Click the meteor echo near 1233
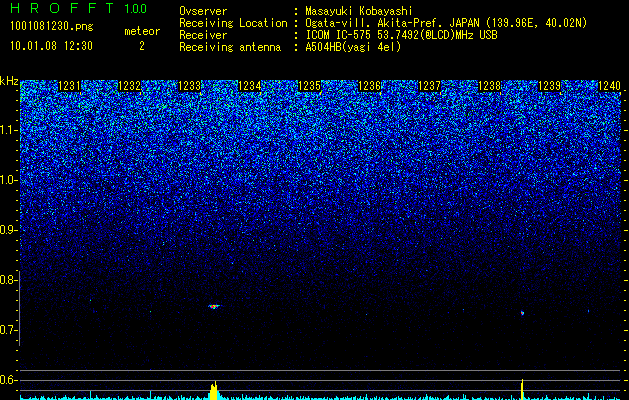The image size is (629, 400). pyautogui.click(x=214, y=307)
